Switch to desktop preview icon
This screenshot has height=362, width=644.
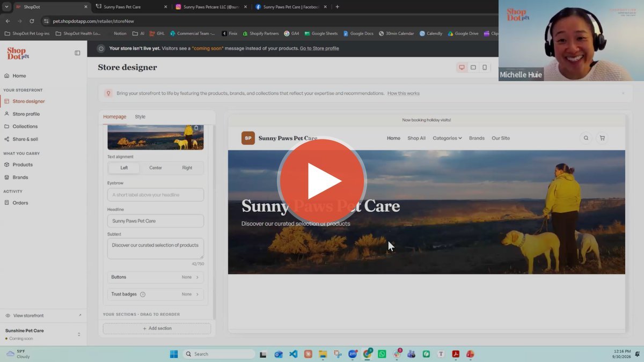point(462,68)
